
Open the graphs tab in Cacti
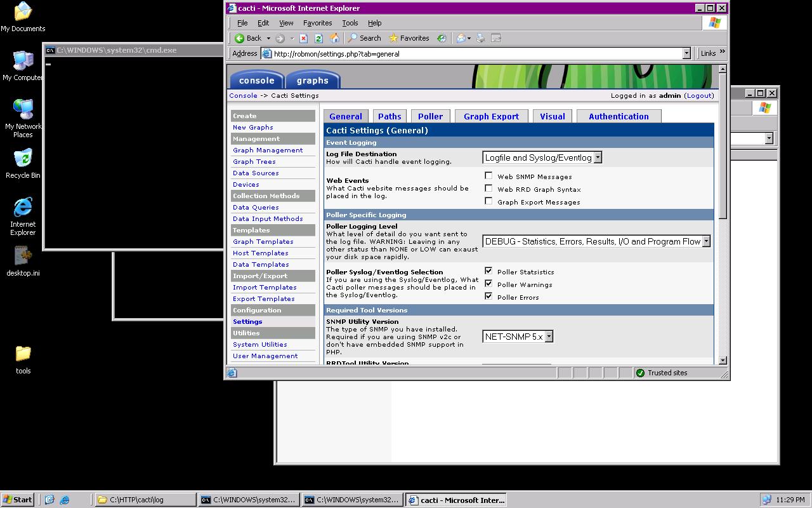click(x=313, y=79)
